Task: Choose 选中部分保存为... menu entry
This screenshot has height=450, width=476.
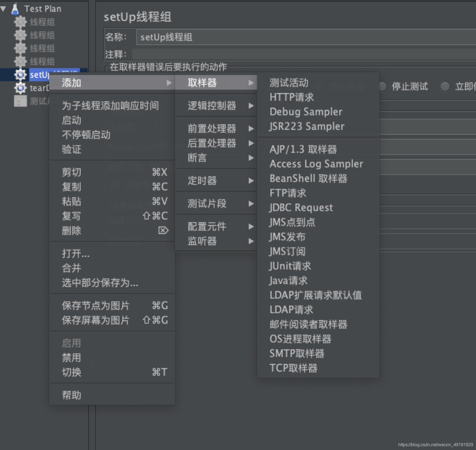Action: coord(112,282)
